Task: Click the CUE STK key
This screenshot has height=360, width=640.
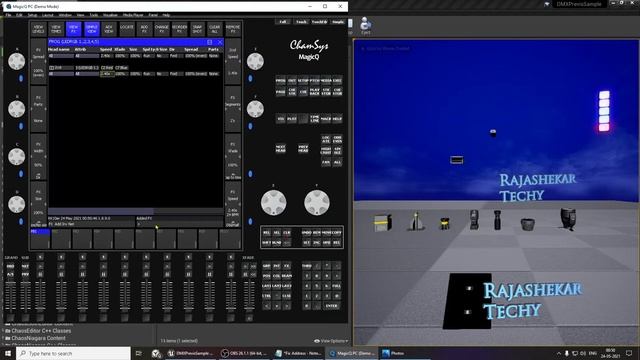Action: point(292,92)
